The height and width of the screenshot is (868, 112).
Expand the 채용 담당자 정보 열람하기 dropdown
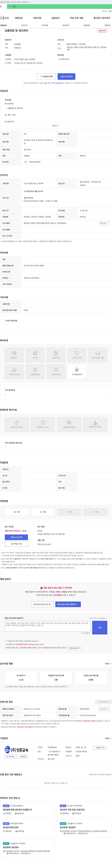[68, 604]
